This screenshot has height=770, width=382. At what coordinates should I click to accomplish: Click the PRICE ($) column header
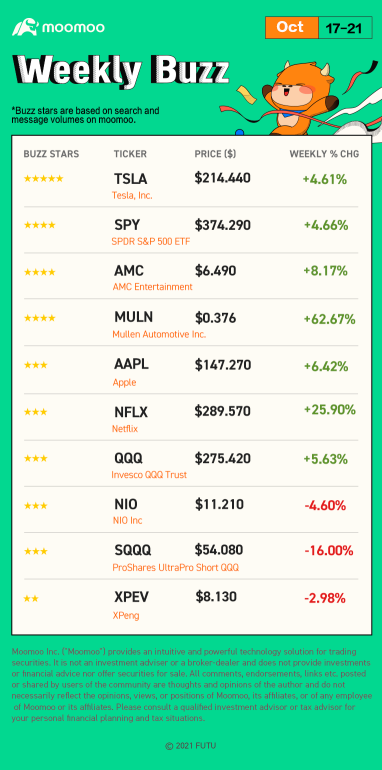[x=215, y=154]
